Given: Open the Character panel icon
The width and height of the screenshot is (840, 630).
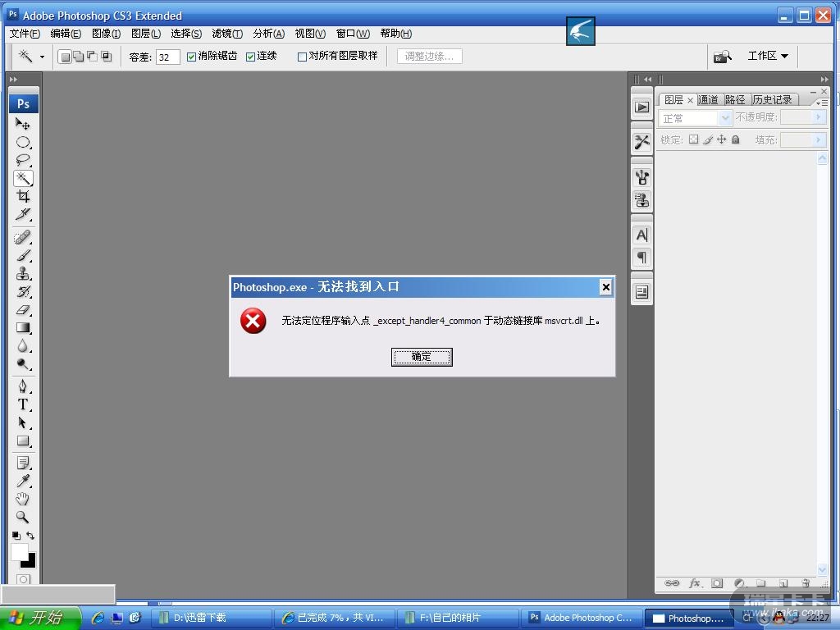Looking at the screenshot, I should click(641, 235).
